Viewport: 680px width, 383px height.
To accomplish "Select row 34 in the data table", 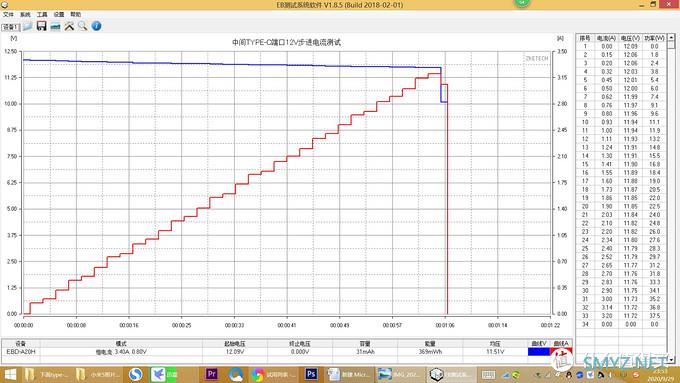I will click(621, 324).
